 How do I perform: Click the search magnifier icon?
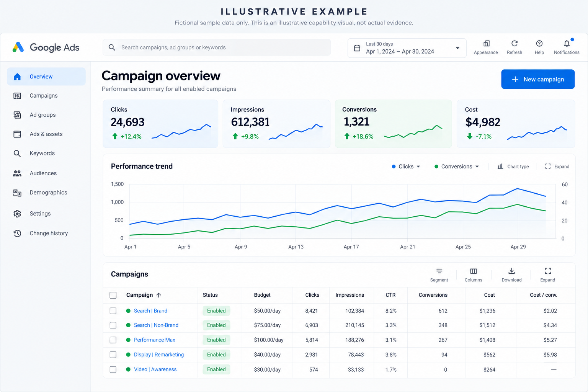tap(112, 47)
